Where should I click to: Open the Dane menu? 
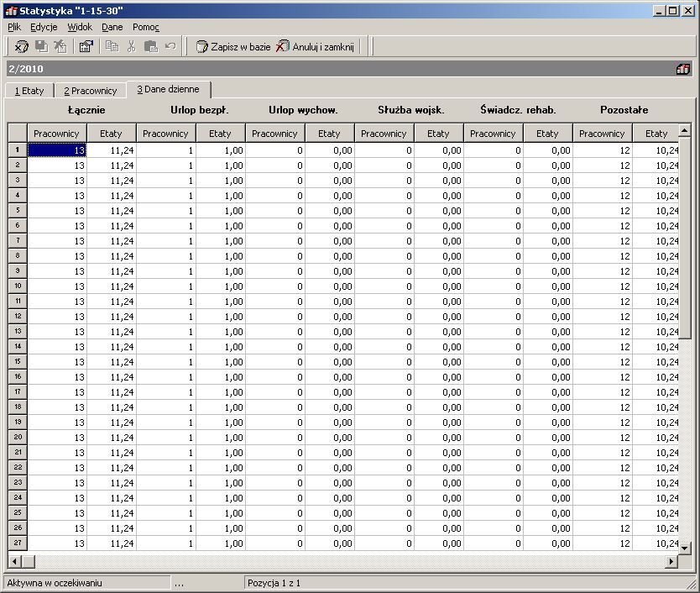(112, 27)
